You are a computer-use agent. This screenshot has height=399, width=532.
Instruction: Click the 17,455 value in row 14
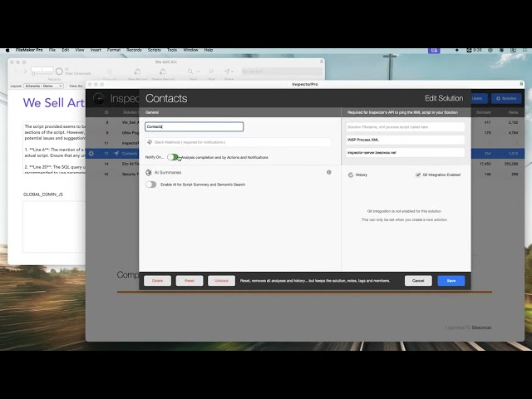(x=485, y=164)
